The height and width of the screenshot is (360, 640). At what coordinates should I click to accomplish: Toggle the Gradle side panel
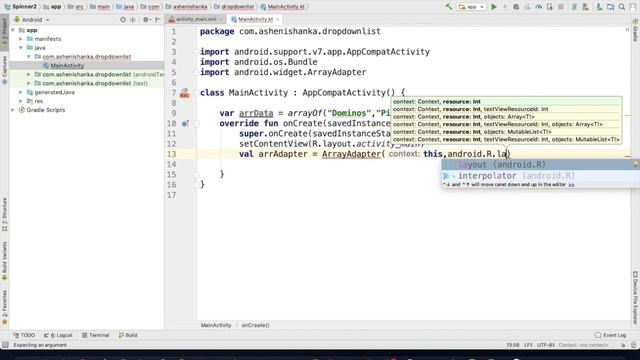[635, 30]
